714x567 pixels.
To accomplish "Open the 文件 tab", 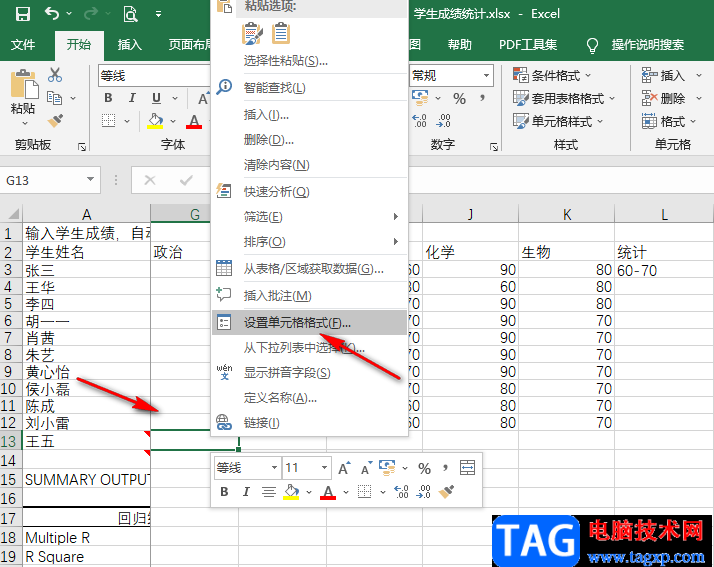I will click(x=23, y=45).
